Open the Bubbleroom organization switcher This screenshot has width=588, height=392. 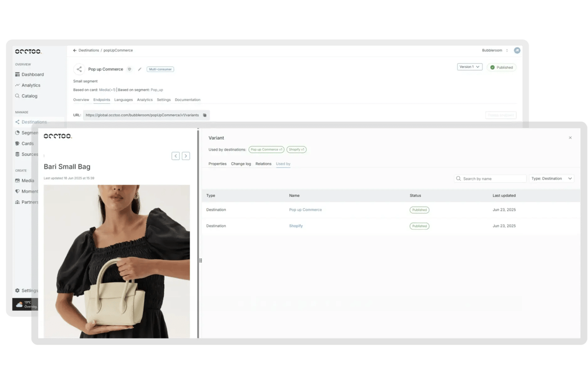tap(495, 50)
